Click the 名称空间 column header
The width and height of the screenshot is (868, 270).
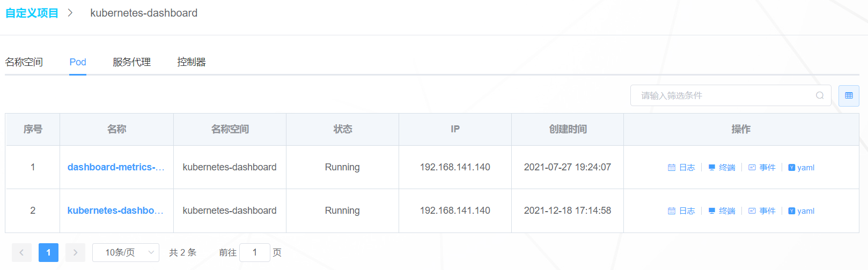point(230,129)
